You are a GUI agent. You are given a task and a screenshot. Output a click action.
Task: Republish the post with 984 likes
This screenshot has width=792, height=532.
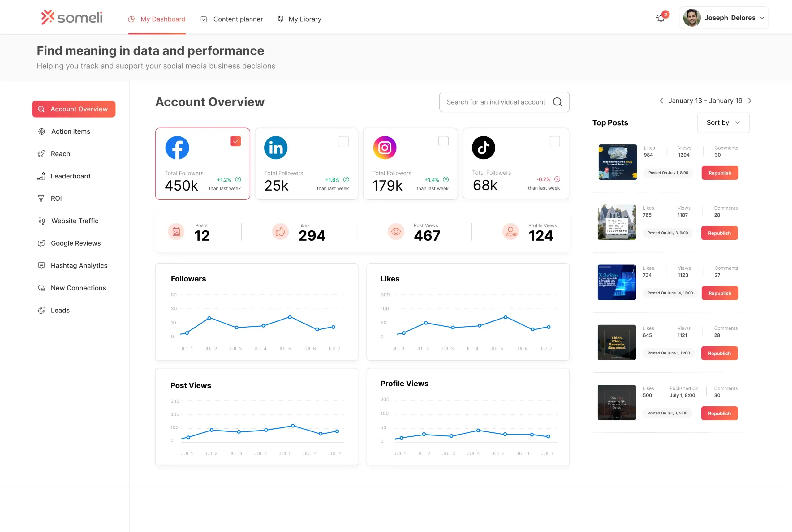tap(719, 173)
